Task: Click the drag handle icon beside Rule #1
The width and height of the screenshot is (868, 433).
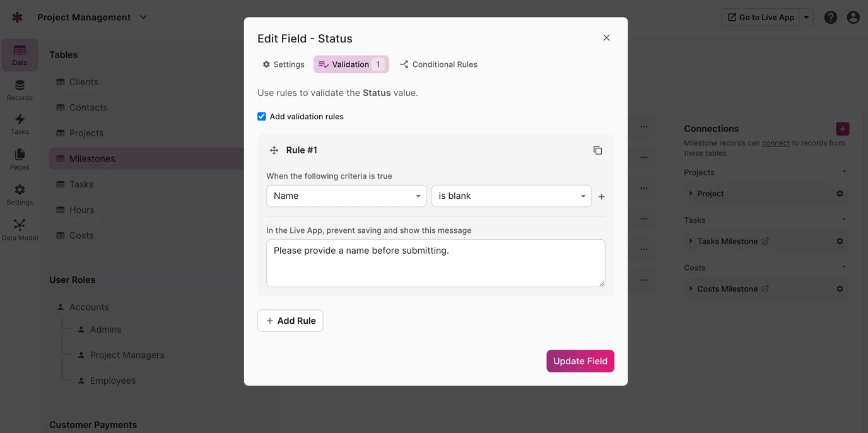Action: [x=274, y=150]
